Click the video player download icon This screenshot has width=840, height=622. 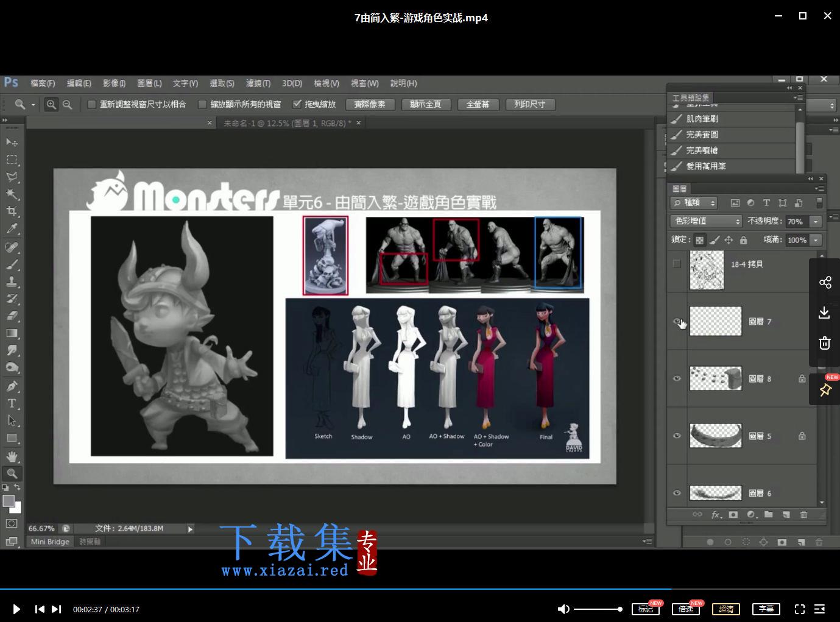coord(825,313)
